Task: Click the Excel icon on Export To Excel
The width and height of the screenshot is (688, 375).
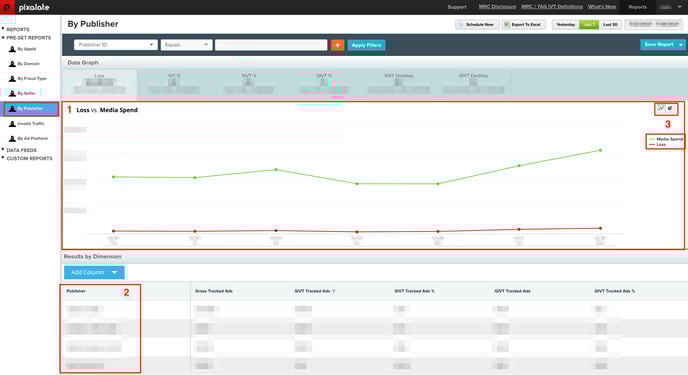Action: 507,25
